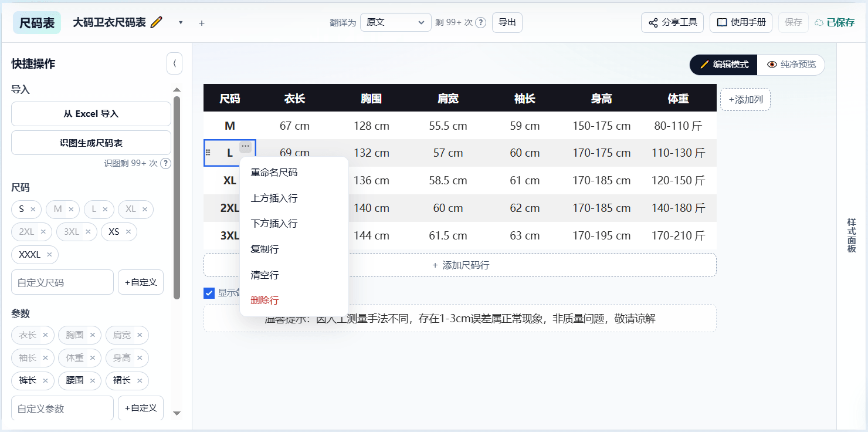The width and height of the screenshot is (868, 432).
Task: Remove the 3XL size tag
Action: 88,232
